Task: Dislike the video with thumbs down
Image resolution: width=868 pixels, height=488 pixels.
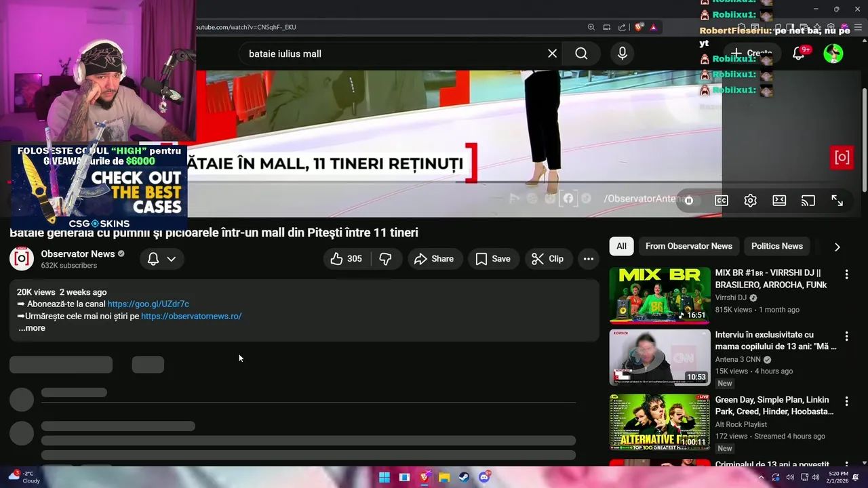Action: 385,259
